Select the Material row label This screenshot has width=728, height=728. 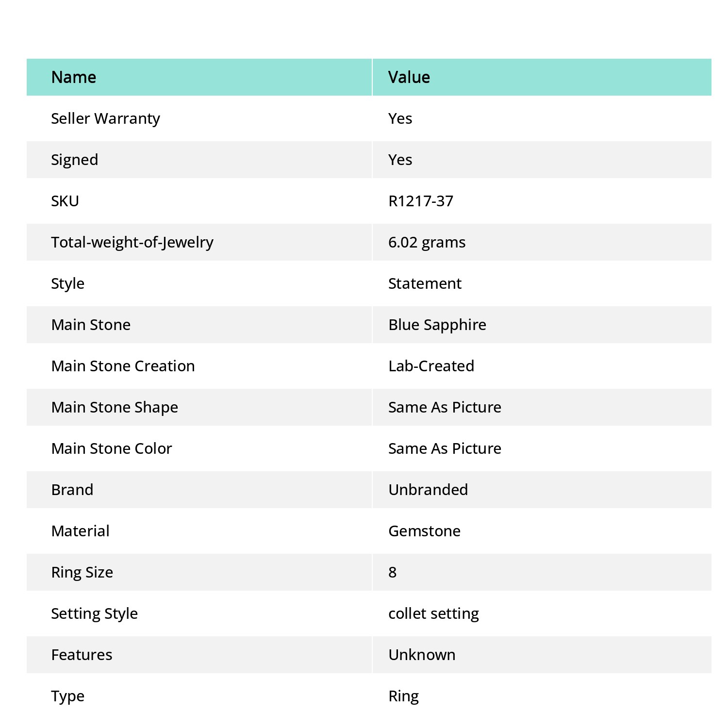pos(80,531)
